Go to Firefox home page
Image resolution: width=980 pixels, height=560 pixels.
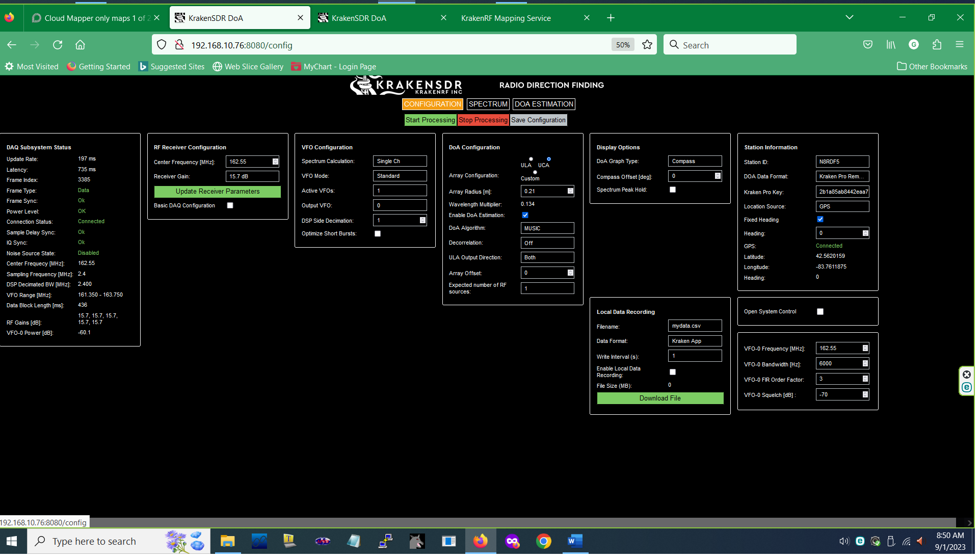tap(80, 45)
